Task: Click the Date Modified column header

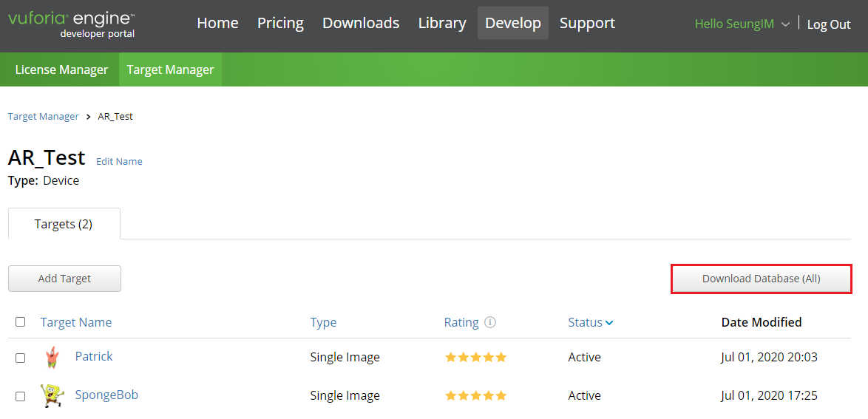Action: point(761,322)
